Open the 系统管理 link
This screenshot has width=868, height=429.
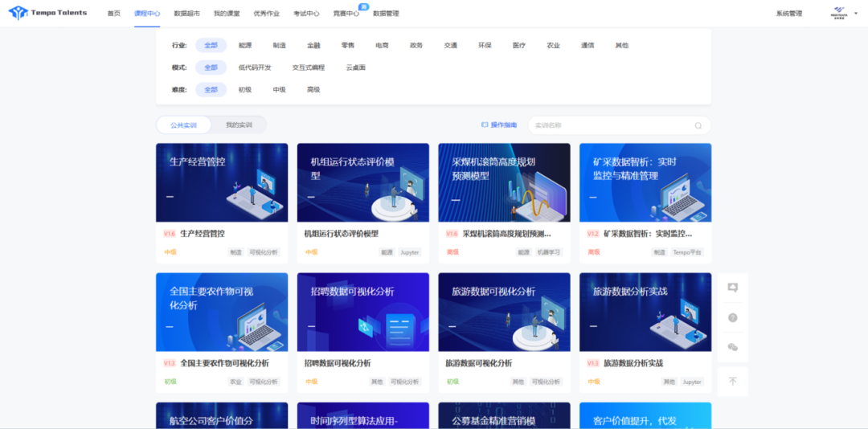pos(788,14)
